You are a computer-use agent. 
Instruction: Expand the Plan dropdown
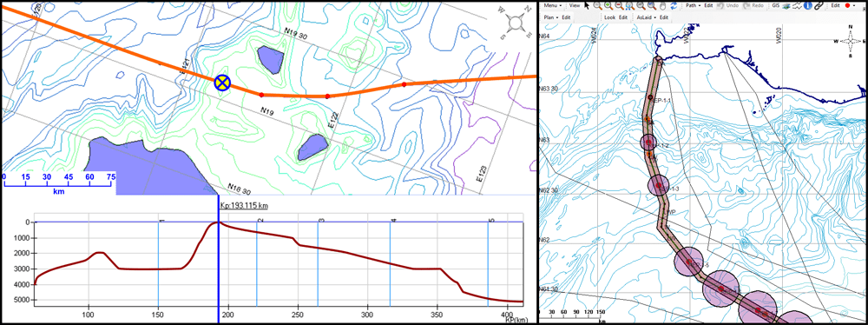click(551, 17)
